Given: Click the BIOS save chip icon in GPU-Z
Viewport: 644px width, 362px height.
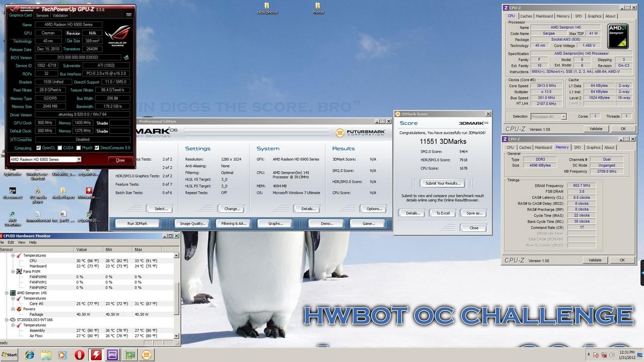Looking at the screenshot, I should 126,58.
